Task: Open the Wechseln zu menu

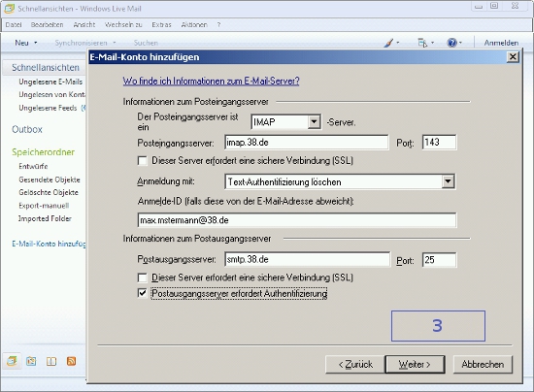Action: click(123, 25)
